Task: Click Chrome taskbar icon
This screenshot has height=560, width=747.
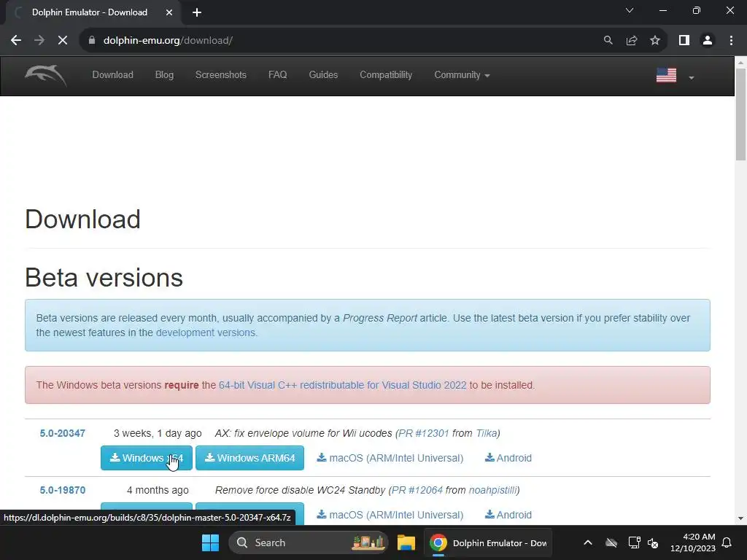Action: point(438,542)
